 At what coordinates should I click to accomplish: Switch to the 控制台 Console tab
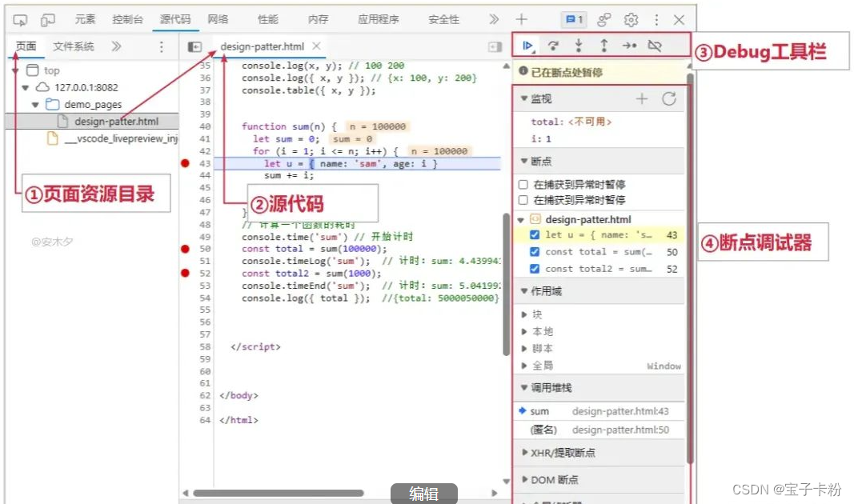(127, 19)
